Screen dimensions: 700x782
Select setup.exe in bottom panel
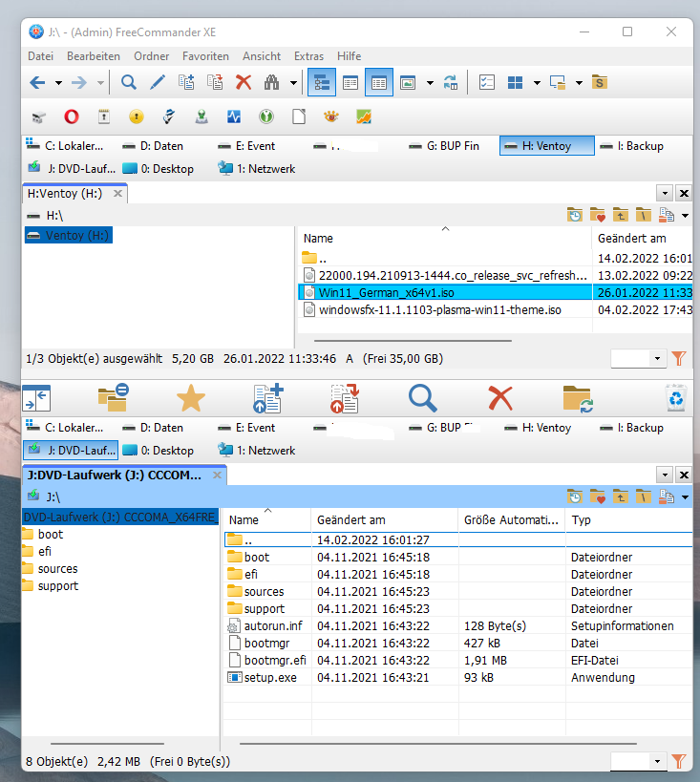pos(270,678)
